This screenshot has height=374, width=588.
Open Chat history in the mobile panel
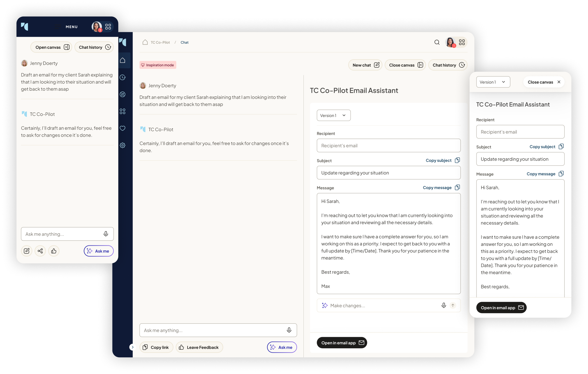click(x=94, y=47)
